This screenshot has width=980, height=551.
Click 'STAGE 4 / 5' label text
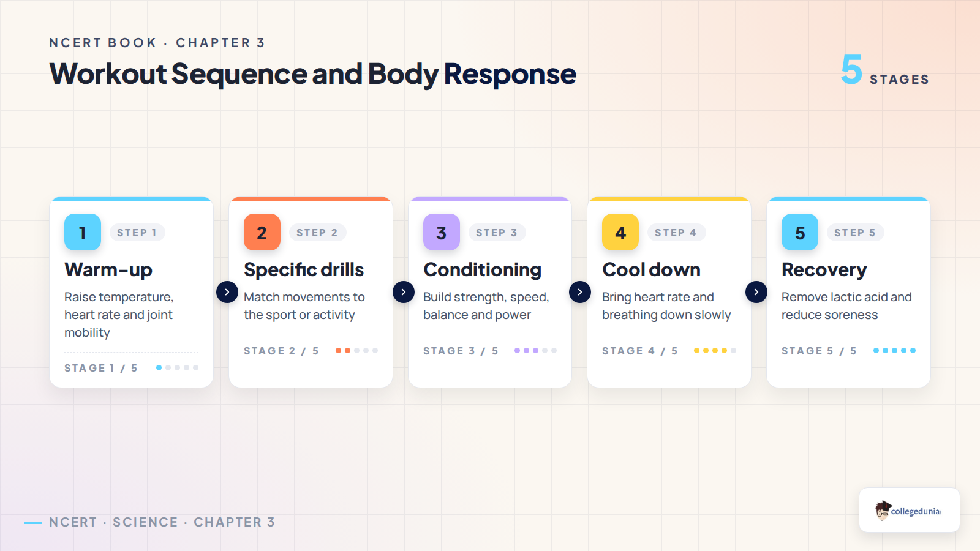click(x=640, y=351)
